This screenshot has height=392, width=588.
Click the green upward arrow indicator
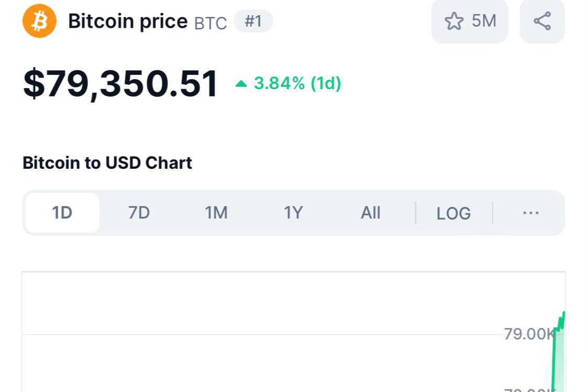[240, 83]
